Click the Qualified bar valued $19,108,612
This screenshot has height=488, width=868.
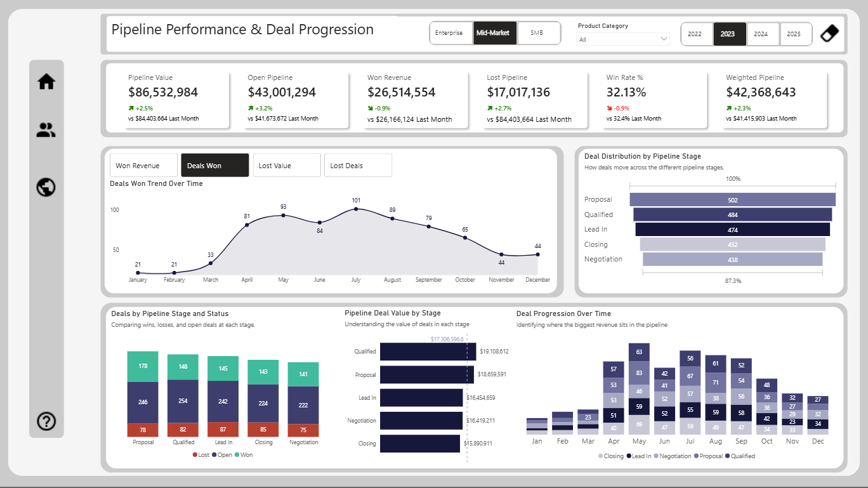pyautogui.click(x=428, y=352)
